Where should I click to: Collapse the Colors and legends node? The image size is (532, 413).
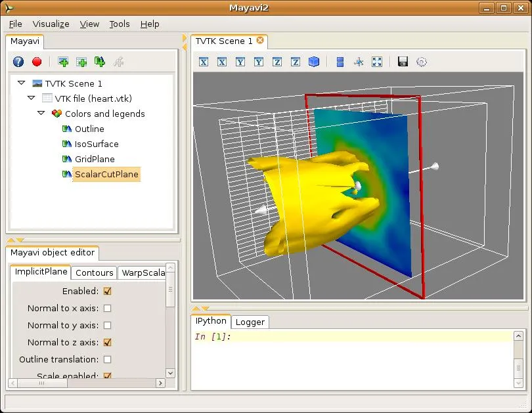click(41, 114)
